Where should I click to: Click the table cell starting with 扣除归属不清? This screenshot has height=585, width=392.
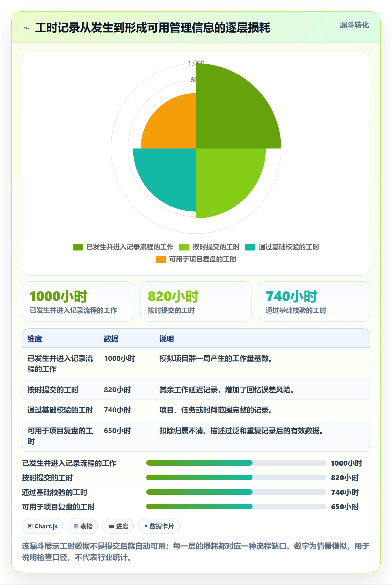tap(241, 431)
